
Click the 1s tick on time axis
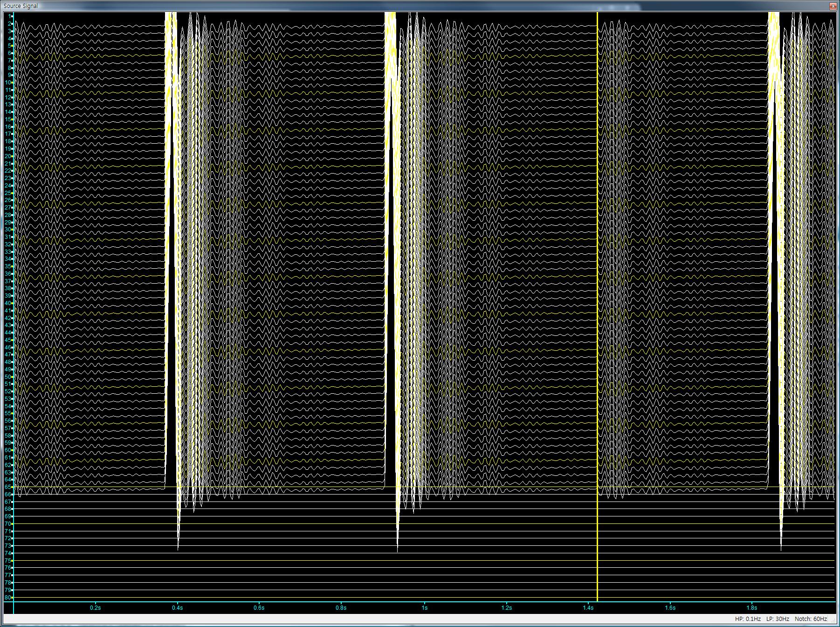(424, 608)
